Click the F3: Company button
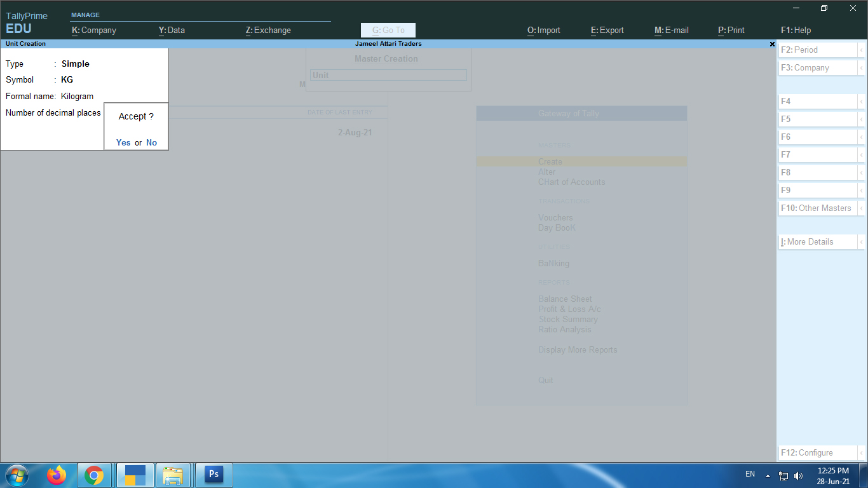This screenshot has width=868, height=488. pyautogui.click(x=818, y=67)
